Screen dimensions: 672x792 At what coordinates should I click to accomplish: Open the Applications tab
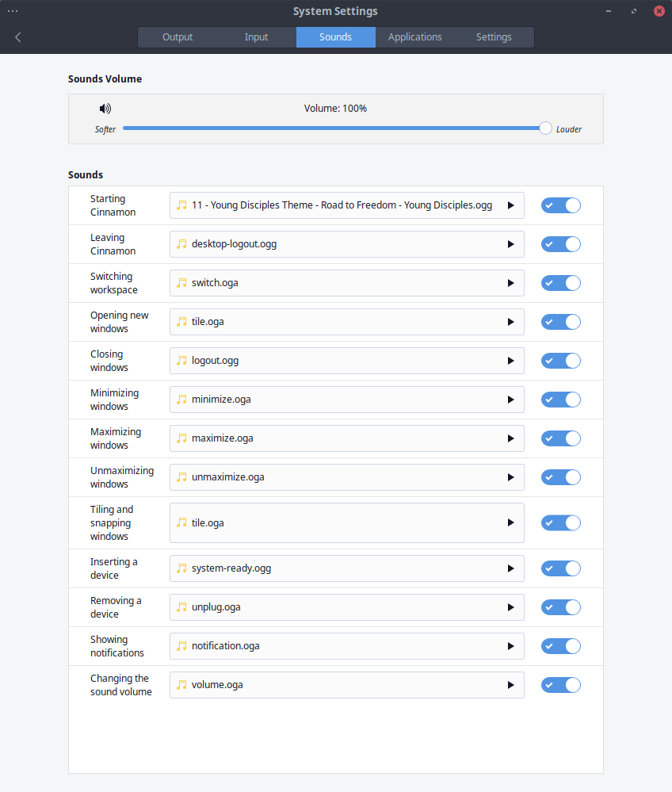[414, 37]
